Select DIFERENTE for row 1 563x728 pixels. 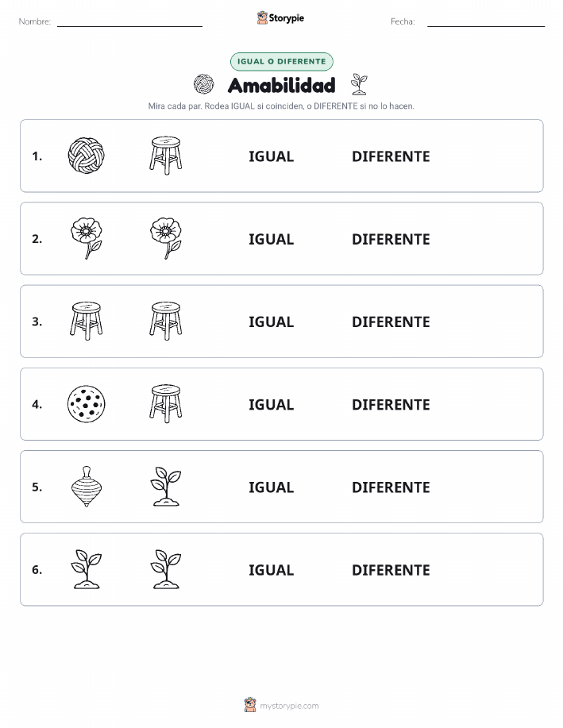point(391,156)
